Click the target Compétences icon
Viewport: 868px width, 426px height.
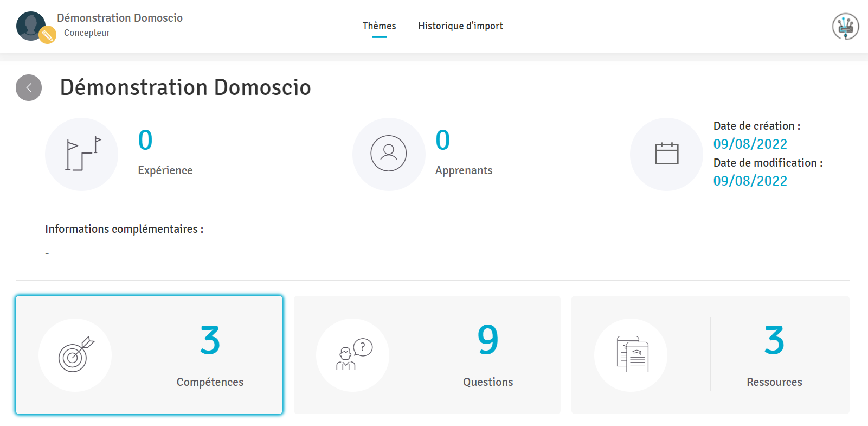pos(75,355)
